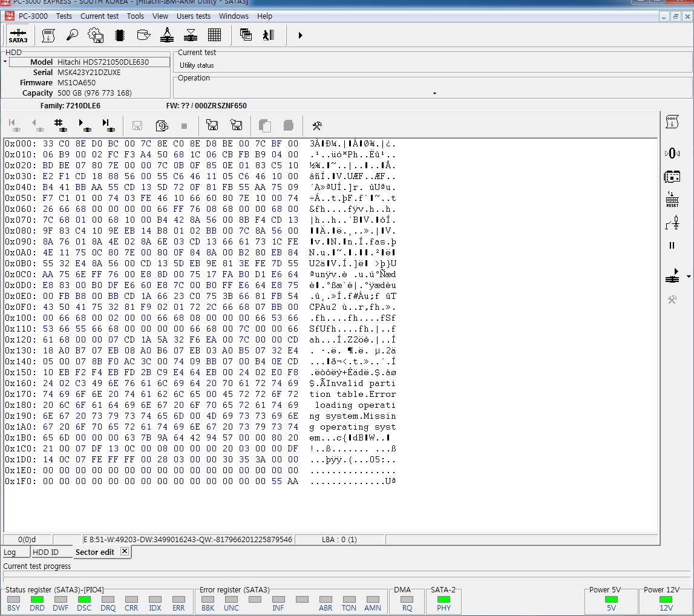Open the Users tests menu
694x616 pixels.
pos(194,16)
